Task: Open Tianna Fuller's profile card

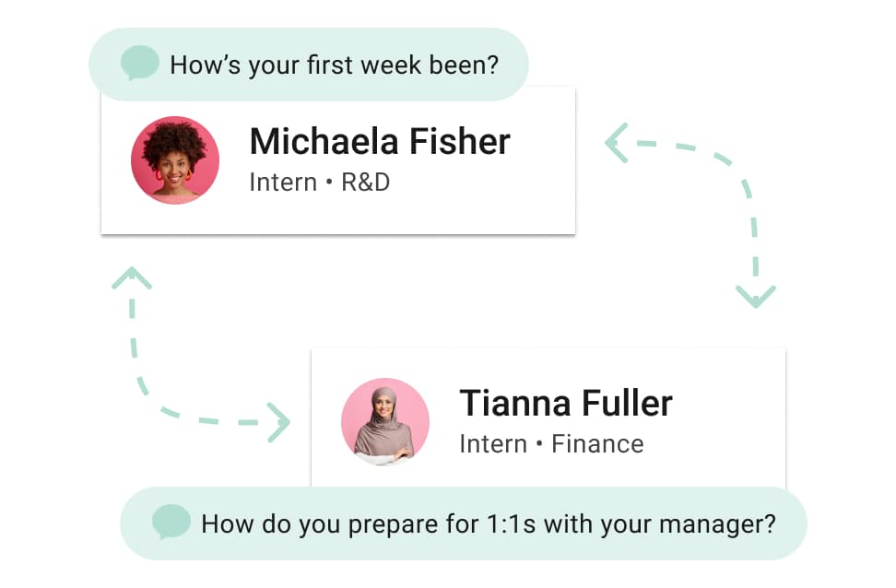Action: [x=548, y=417]
